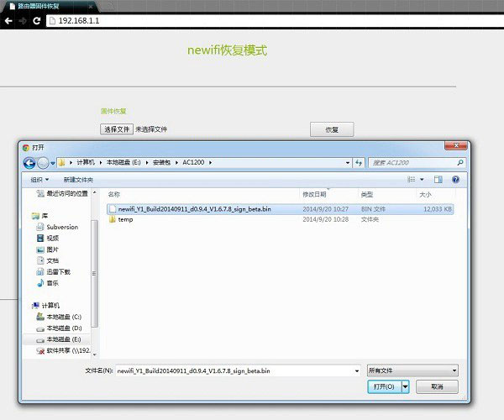This screenshot has height=420, width=504.
Task: Click the AC1200 breadcrumb segment
Action: click(x=193, y=162)
